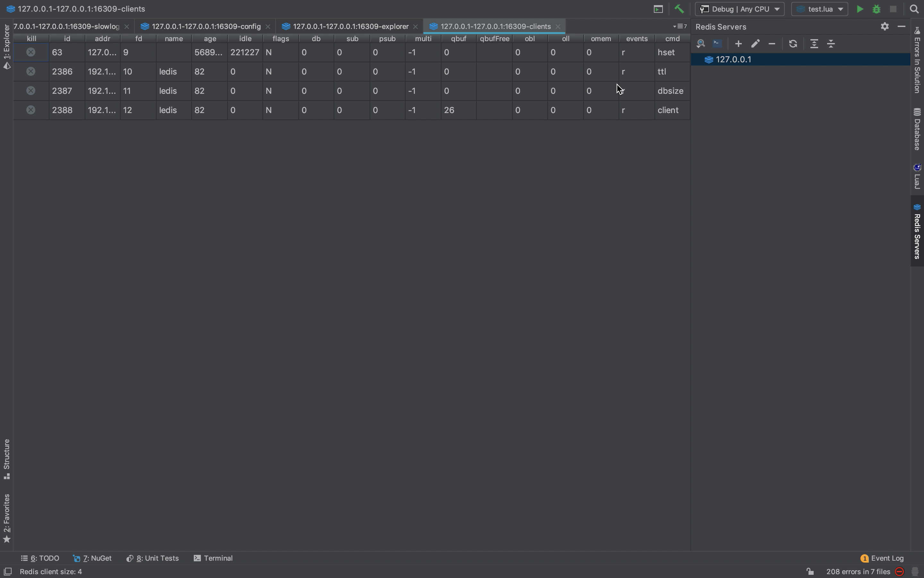Select the 127.0.0.1 server tree item
Screen dimensions: 924x578
point(801,59)
